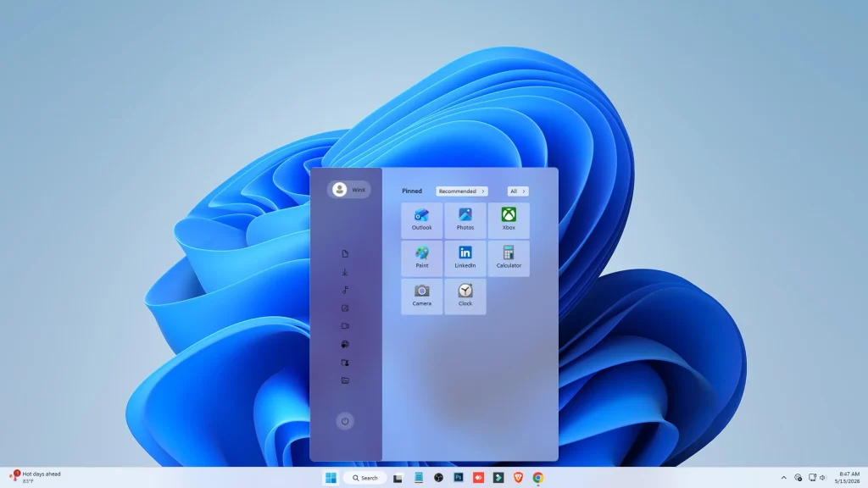Open the Videos folder sidebar icon
The height and width of the screenshot is (488, 868).
coord(345,326)
